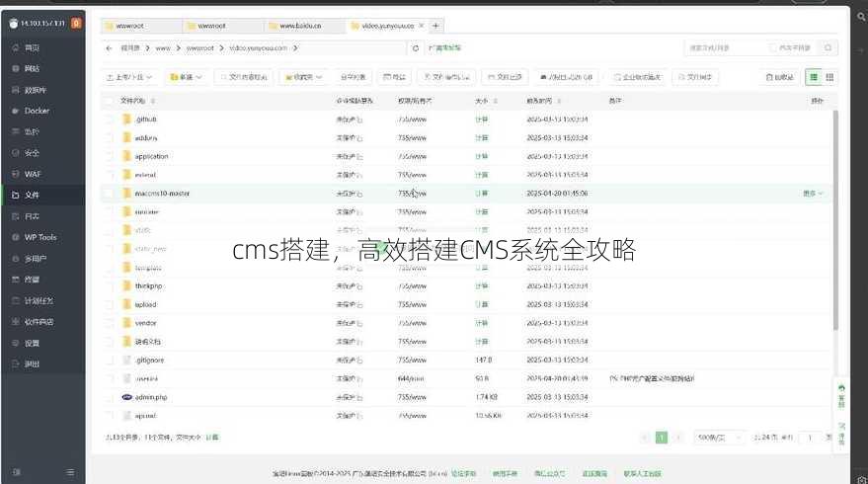Tick the checkbox for upload folder
The image size is (868, 484).
(109, 304)
